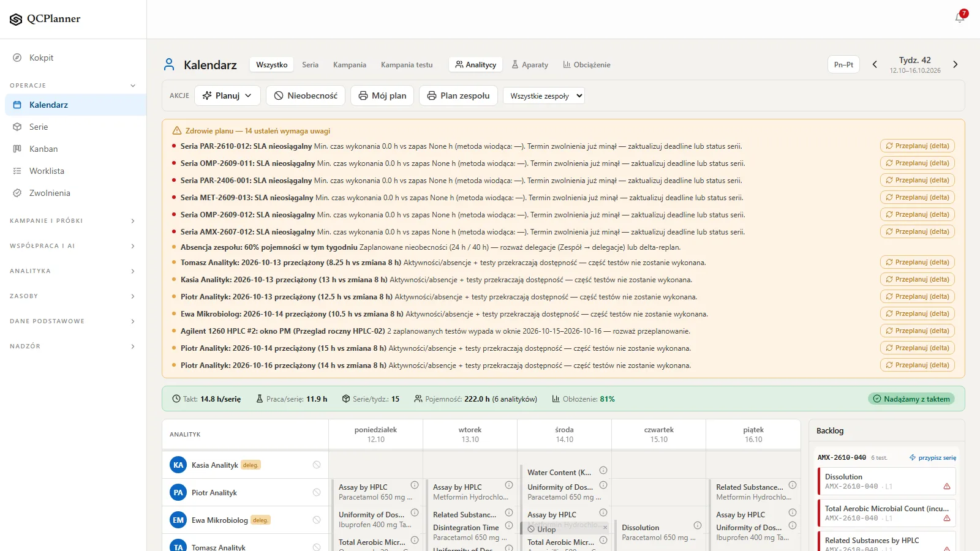Expand the ZASOBY sidebar section
The height and width of the screenshot is (551, 980).
click(73, 296)
